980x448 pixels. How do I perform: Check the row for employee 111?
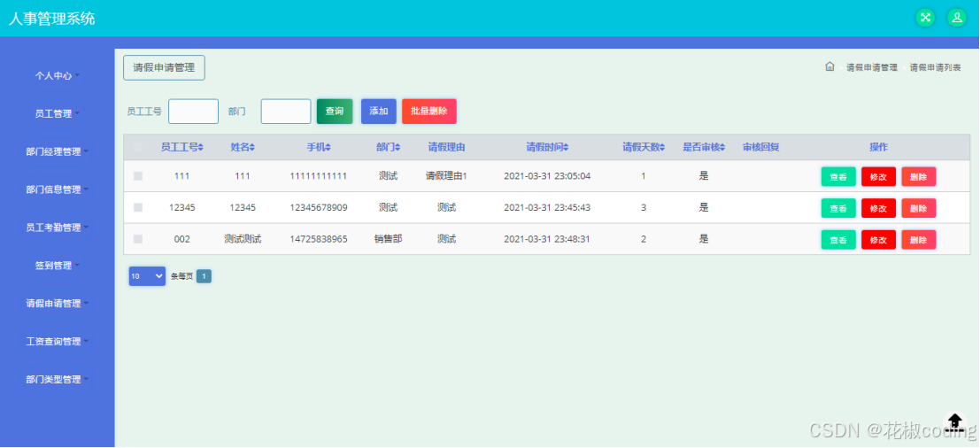[x=138, y=176]
